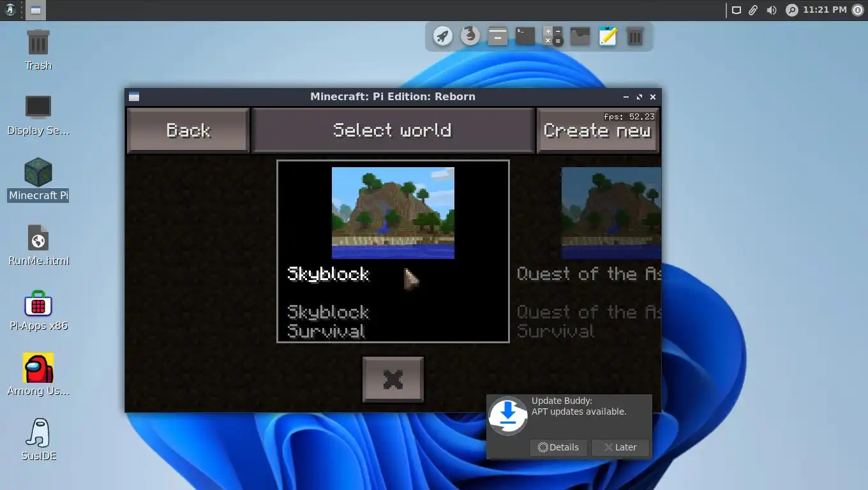Open the power session icon
This screenshot has height=490, width=868.
tap(857, 10)
